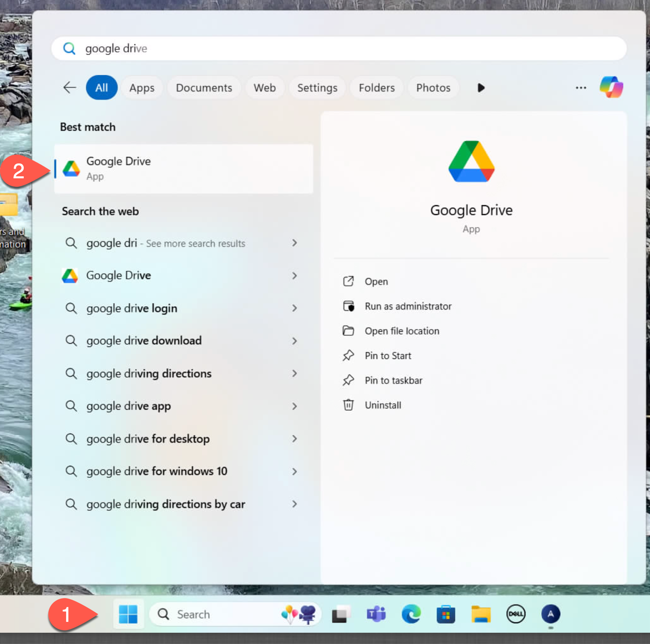Select Pin to taskbar
The image size is (650, 644).
(x=393, y=380)
